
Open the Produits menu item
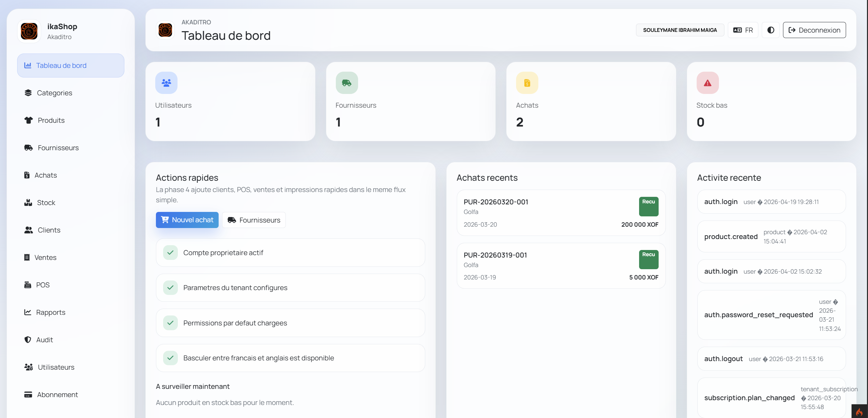(51, 120)
